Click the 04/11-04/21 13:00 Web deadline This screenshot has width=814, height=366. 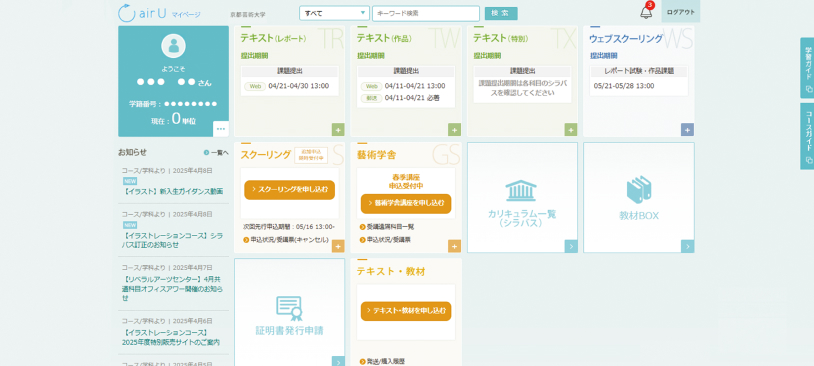415,86
